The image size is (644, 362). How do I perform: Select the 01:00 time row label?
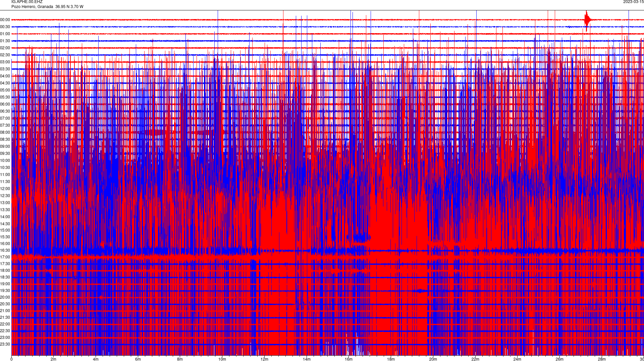coord(5,34)
